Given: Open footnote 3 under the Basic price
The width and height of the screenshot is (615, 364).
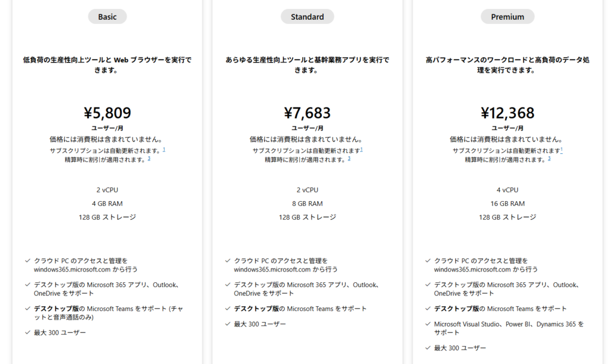Looking at the screenshot, I should (x=148, y=159).
